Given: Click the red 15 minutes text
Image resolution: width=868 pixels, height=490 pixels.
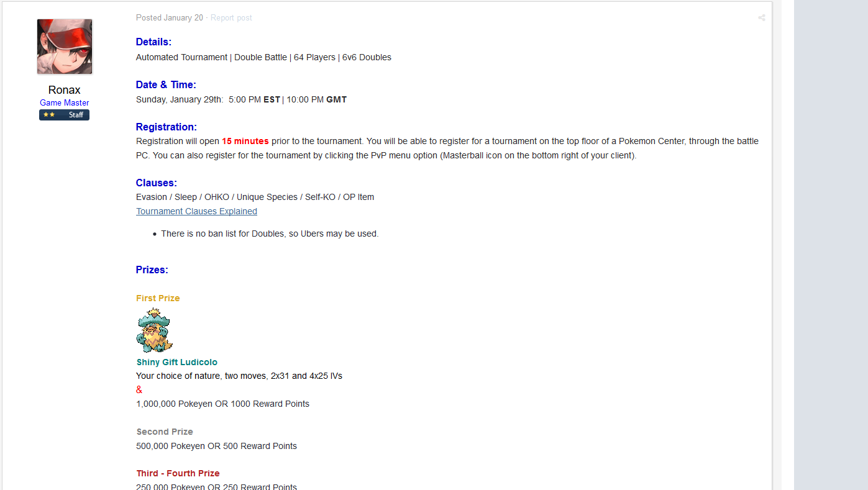Looking at the screenshot, I should 245,141.
